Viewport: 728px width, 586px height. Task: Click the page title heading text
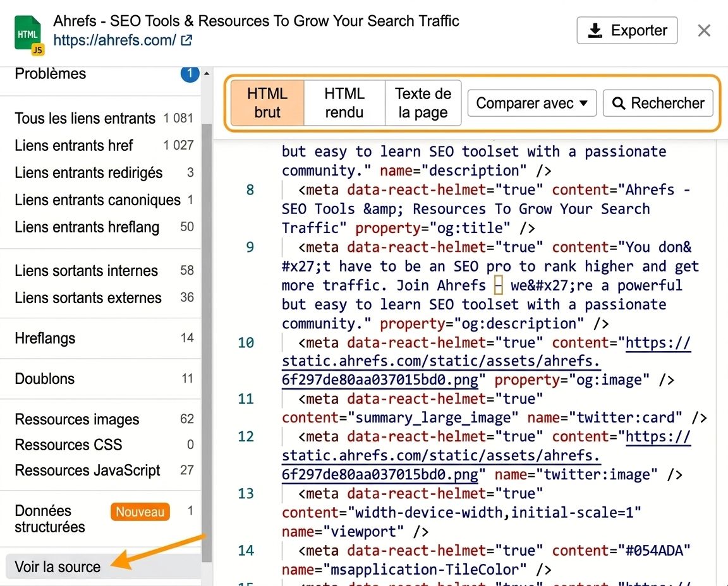[257, 21]
